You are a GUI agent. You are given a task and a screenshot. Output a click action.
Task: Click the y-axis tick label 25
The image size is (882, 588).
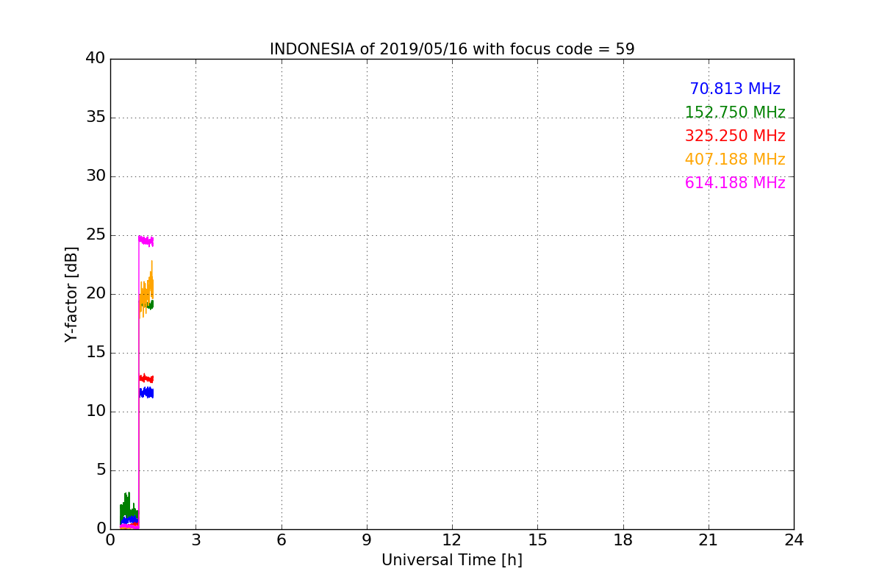(96, 235)
